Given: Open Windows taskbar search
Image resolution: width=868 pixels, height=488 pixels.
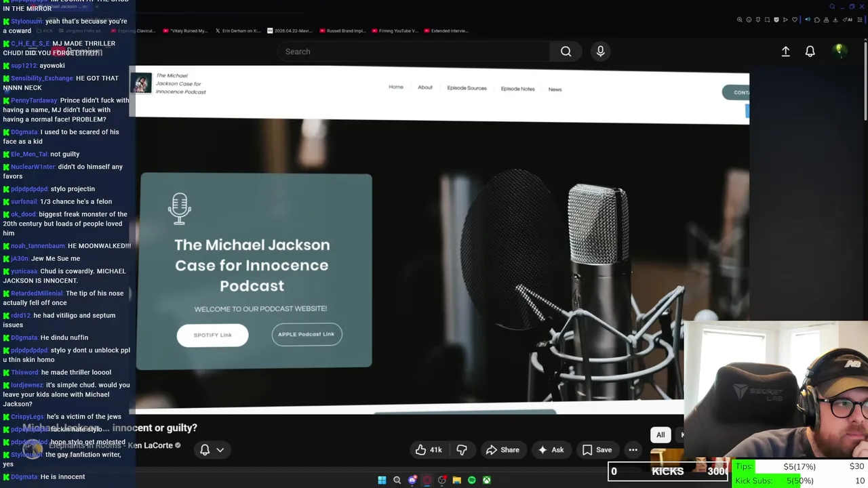Looking at the screenshot, I should 397,480.
